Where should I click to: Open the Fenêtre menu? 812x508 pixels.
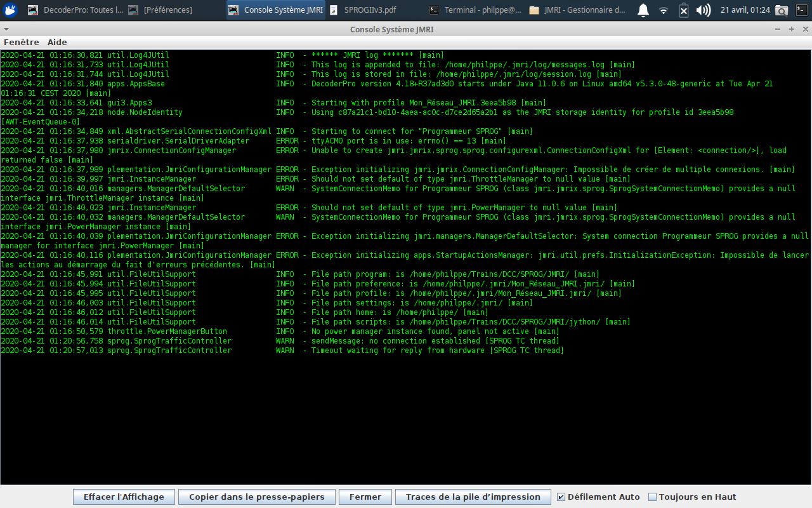22,42
